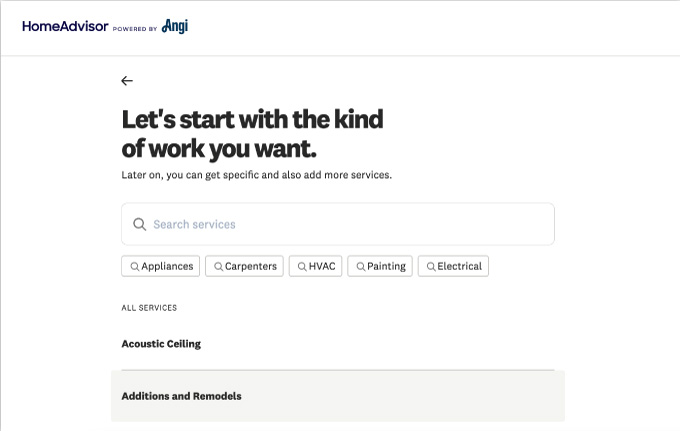Click the magnifier icon on Carpenters chip
This screenshot has height=431, width=680.
tap(218, 267)
